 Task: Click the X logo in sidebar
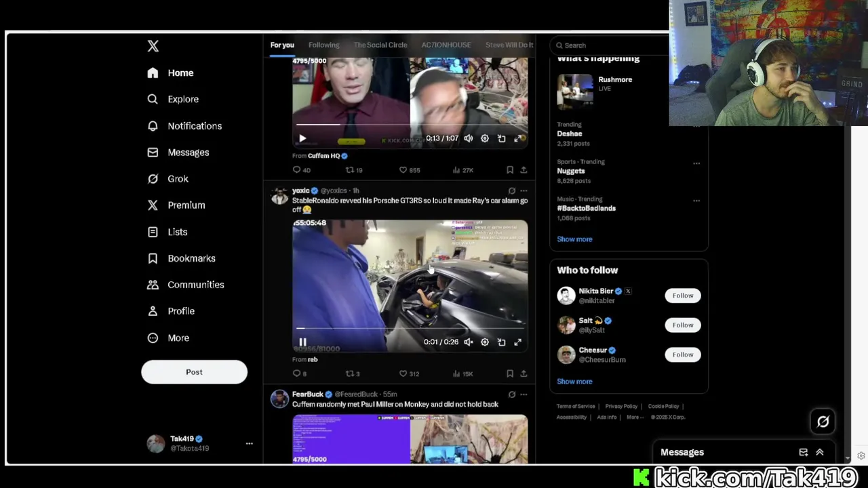(x=153, y=46)
